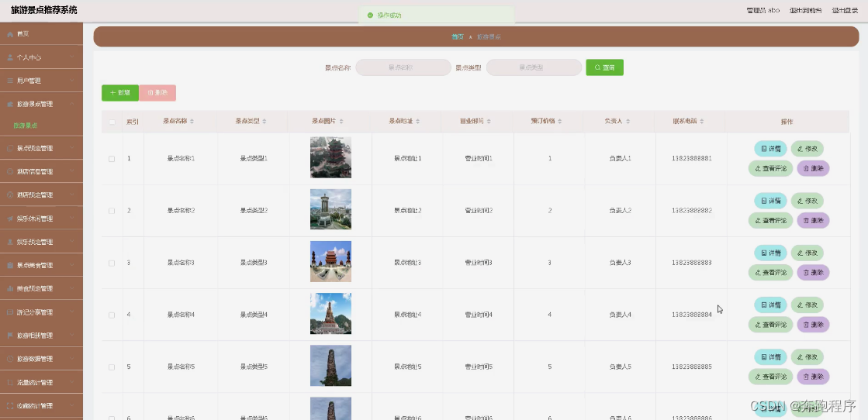
Task: Click phone number 13823888883
Action: [x=691, y=262]
